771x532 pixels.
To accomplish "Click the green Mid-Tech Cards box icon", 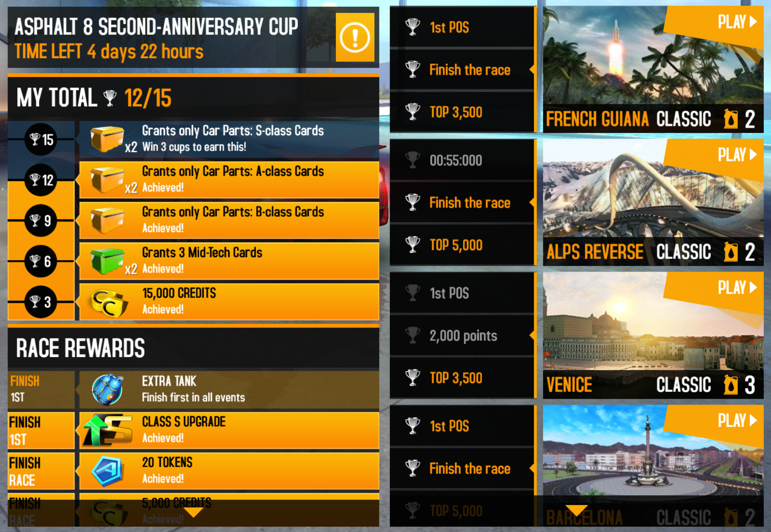I will pos(107,261).
